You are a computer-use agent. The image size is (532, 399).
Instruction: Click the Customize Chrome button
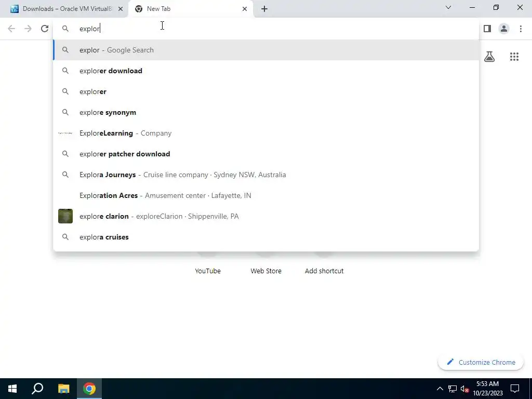coord(481,362)
